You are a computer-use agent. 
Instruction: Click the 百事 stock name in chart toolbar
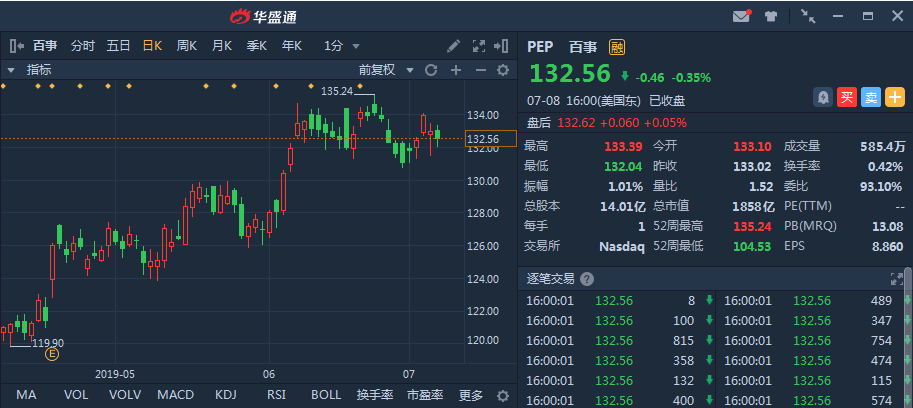pyautogui.click(x=45, y=46)
